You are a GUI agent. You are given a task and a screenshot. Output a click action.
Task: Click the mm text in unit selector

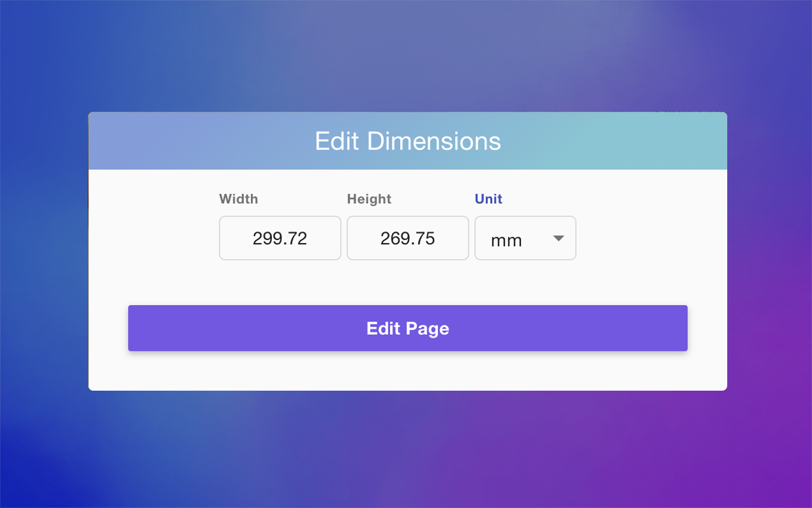[506, 240]
